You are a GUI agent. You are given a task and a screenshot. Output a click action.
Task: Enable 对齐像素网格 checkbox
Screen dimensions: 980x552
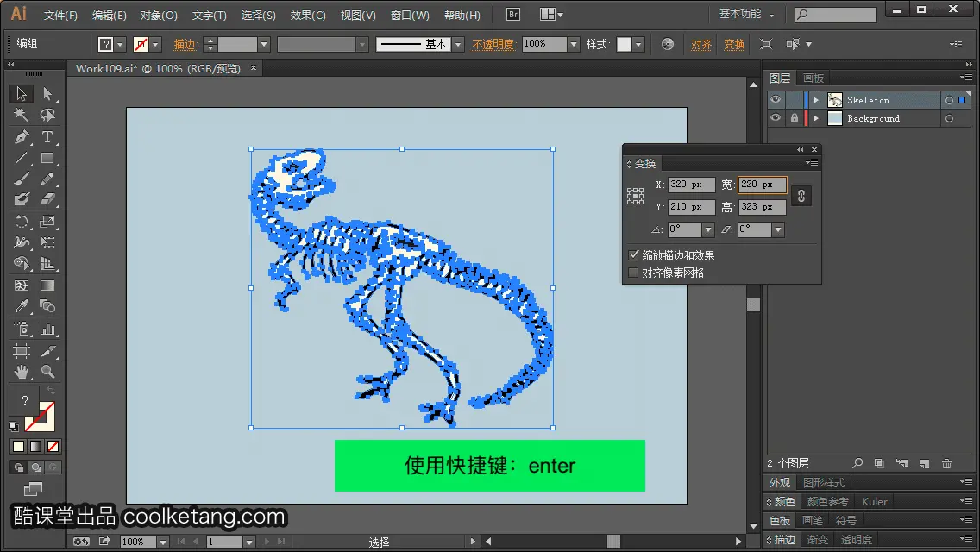634,273
